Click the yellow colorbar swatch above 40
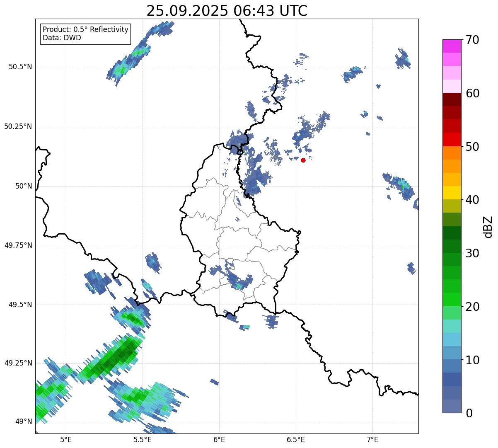The width and height of the screenshot is (498, 448). (452, 193)
